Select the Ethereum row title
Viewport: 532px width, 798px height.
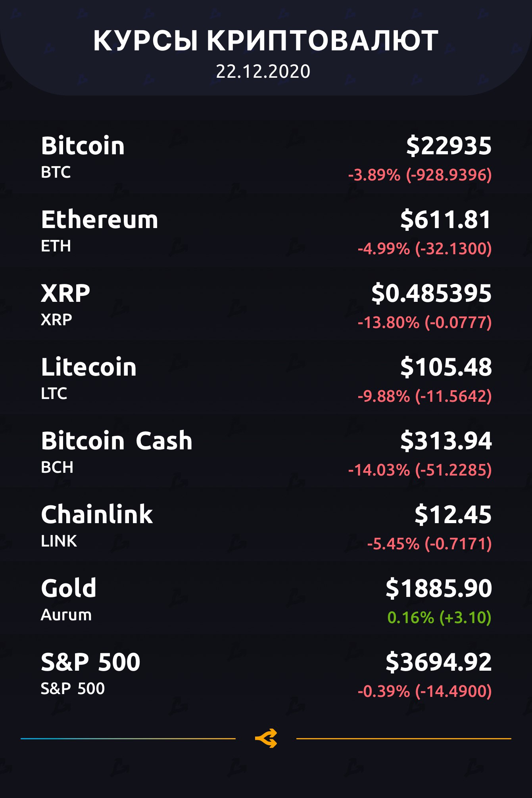(x=100, y=220)
